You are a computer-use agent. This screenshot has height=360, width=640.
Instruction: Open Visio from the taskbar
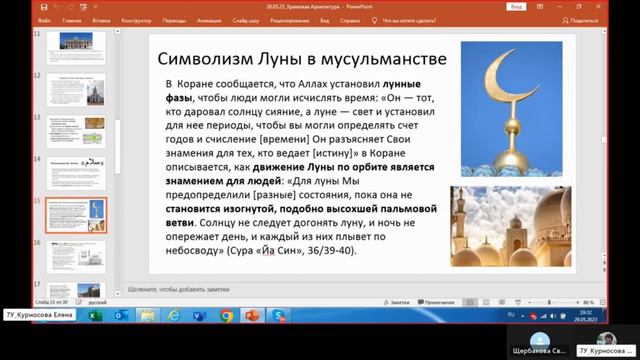coord(200,316)
